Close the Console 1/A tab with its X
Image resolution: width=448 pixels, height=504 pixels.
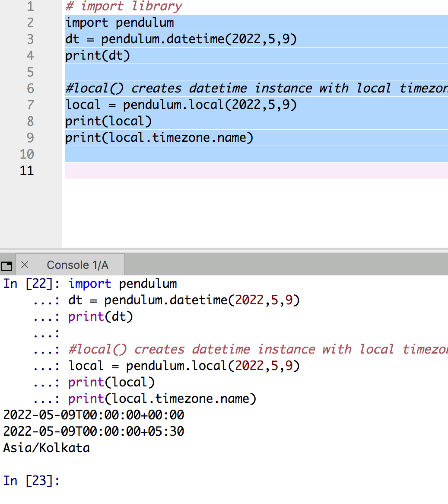(25, 265)
